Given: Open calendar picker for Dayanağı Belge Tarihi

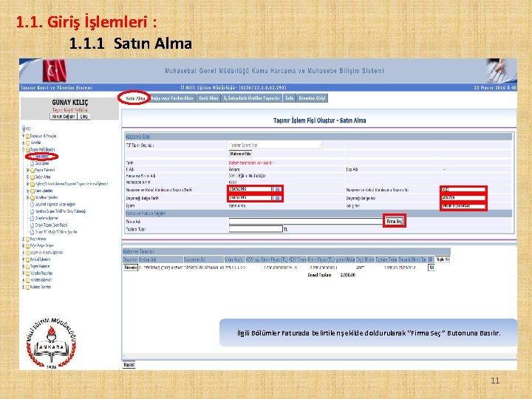Looking at the screenshot, I should (x=277, y=198).
